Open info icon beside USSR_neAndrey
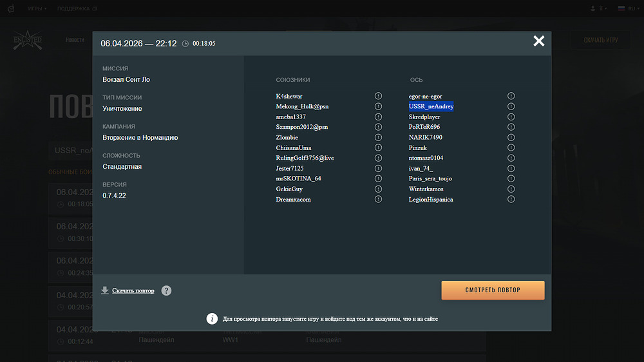Screen dimensions: 644x362 pos(511,106)
